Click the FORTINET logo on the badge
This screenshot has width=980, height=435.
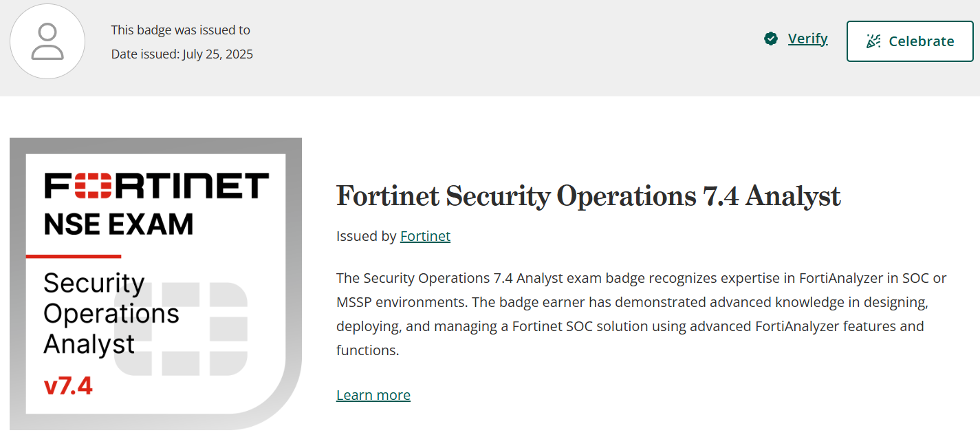(x=156, y=186)
